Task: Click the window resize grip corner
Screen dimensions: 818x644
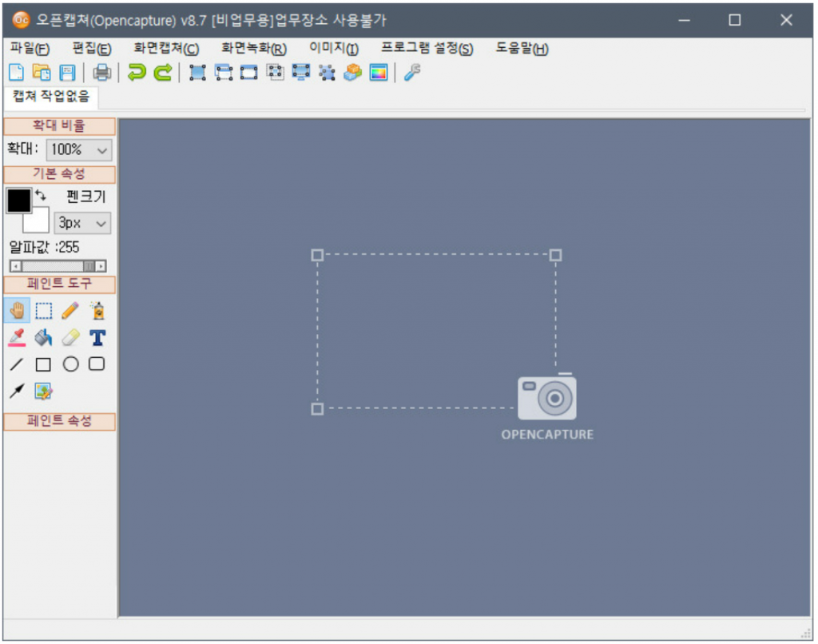Action: tap(806, 634)
